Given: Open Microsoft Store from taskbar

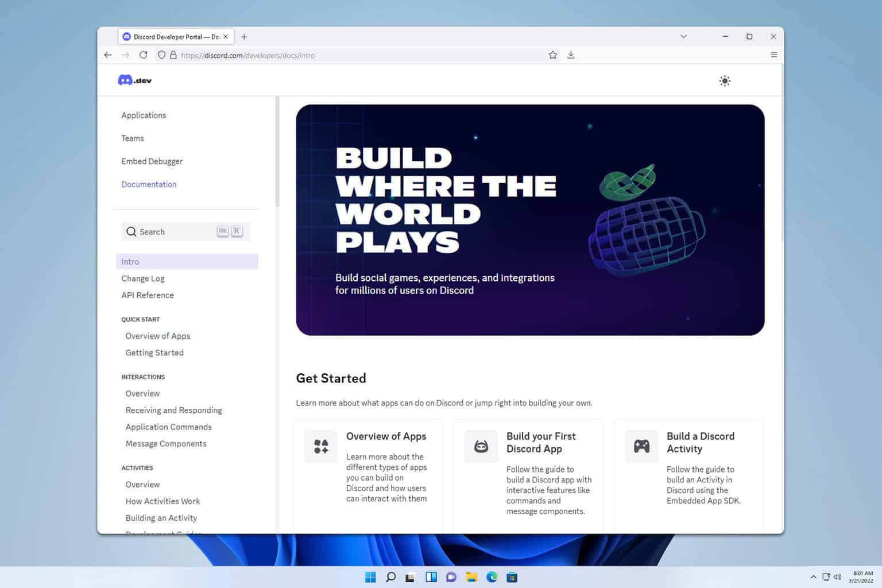Looking at the screenshot, I should 512,577.
